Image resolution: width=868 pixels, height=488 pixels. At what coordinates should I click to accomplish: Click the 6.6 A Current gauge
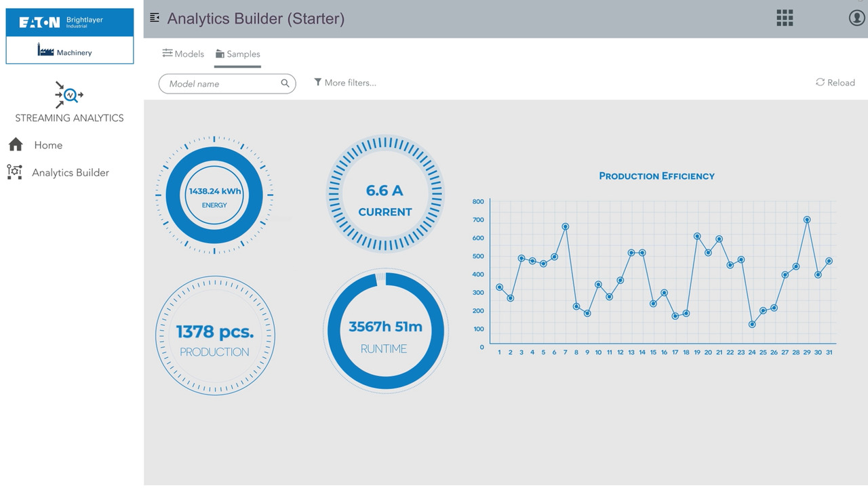click(x=385, y=194)
